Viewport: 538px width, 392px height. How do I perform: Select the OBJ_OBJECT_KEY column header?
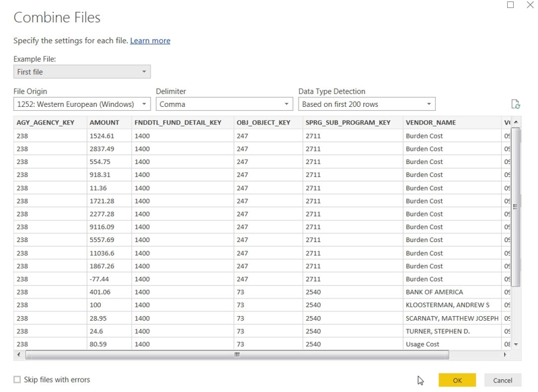[268, 122]
